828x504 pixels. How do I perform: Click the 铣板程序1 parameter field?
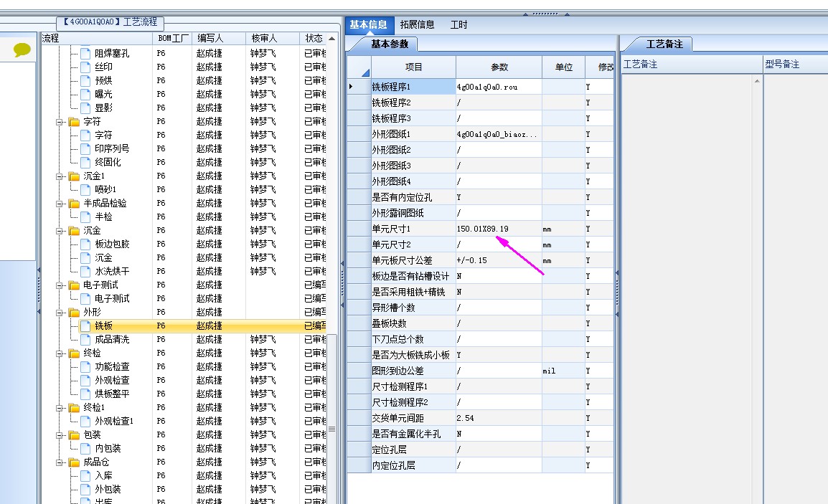coord(499,87)
